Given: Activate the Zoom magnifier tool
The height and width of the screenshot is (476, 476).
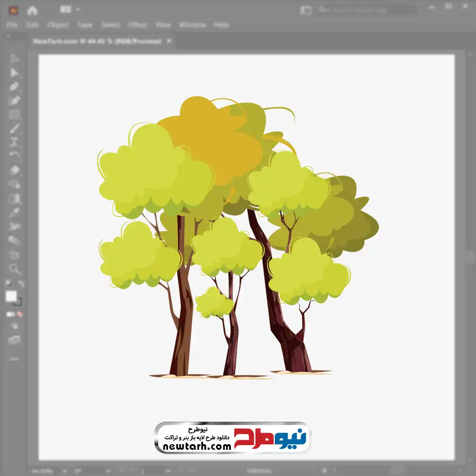Looking at the screenshot, I should point(14,269).
